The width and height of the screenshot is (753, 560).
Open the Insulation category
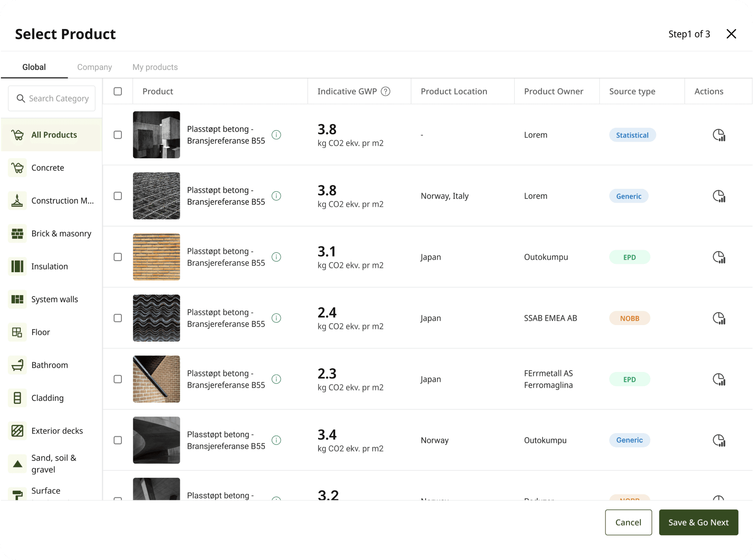coord(51,267)
